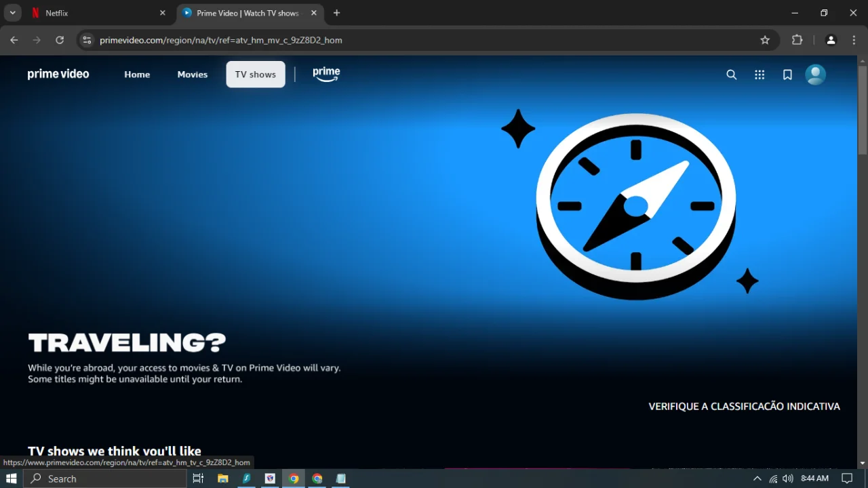Open the notification center icon

pyautogui.click(x=847, y=479)
